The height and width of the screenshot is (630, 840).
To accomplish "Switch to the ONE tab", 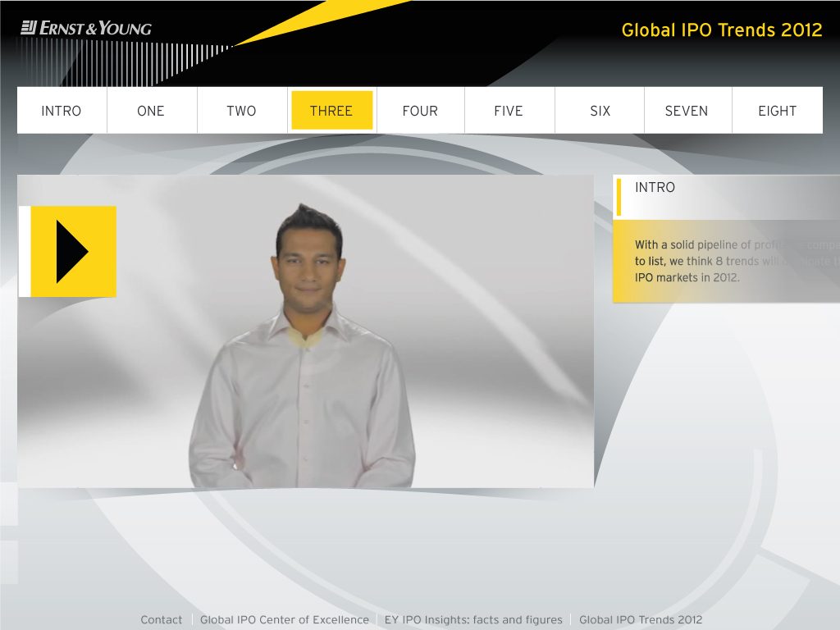I will pos(151,111).
